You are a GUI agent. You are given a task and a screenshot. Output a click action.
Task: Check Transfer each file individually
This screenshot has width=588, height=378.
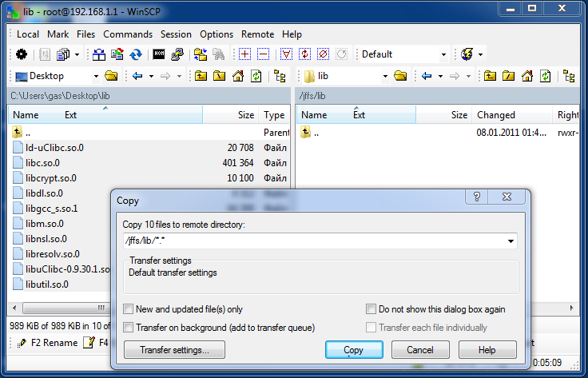(x=371, y=328)
